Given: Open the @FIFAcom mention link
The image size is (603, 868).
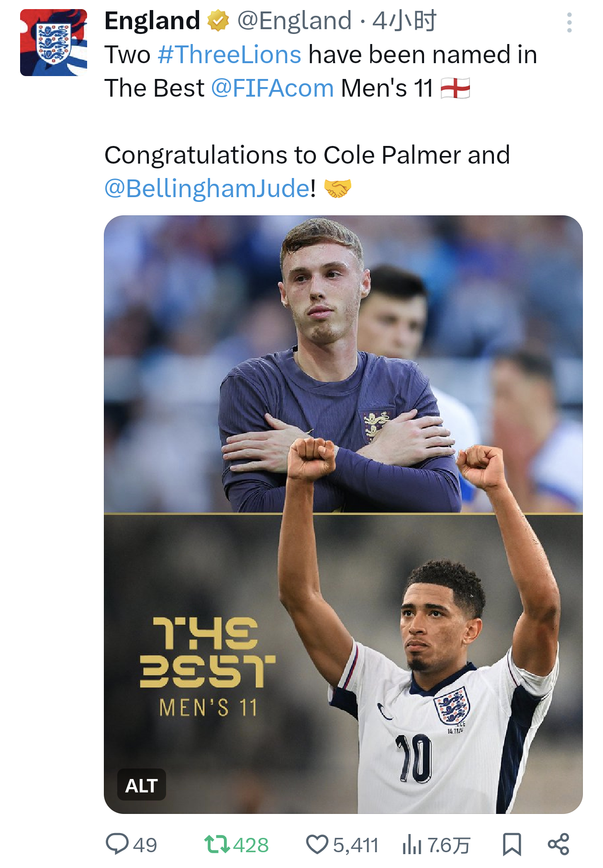Looking at the screenshot, I should click(x=272, y=88).
